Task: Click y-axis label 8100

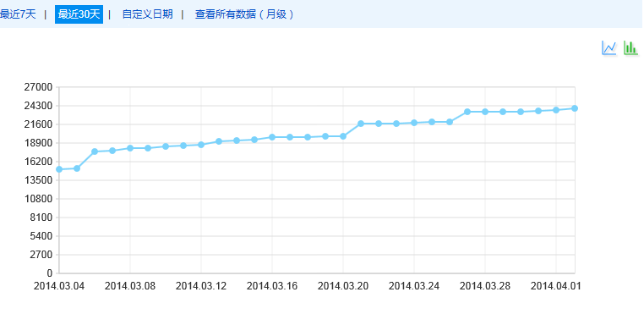Action: point(41,218)
